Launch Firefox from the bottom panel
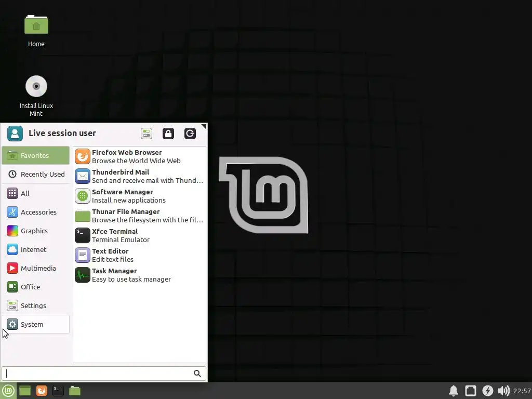Screen dimensions: 532x399 [42, 391]
